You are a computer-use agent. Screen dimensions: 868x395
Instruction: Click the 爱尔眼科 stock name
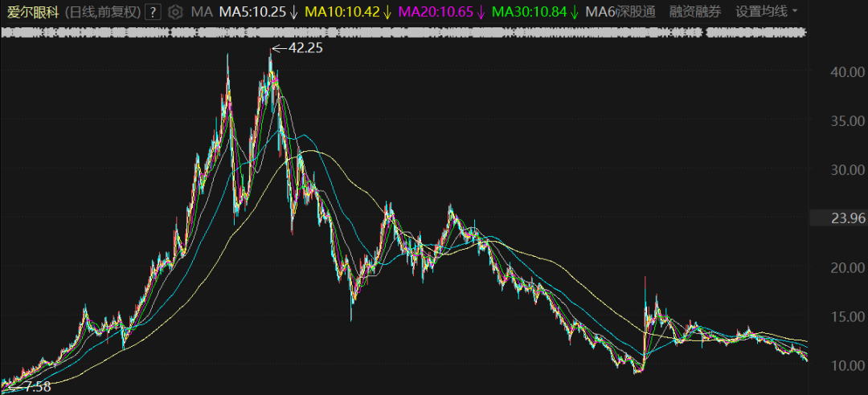[x=33, y=12]
